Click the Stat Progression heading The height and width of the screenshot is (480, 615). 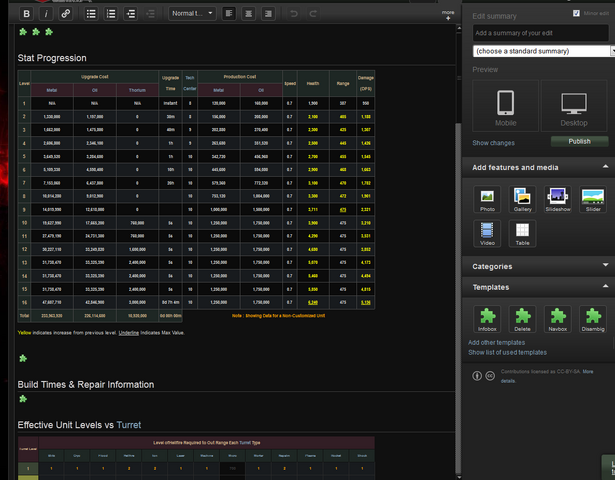click(x=52, y=58)
